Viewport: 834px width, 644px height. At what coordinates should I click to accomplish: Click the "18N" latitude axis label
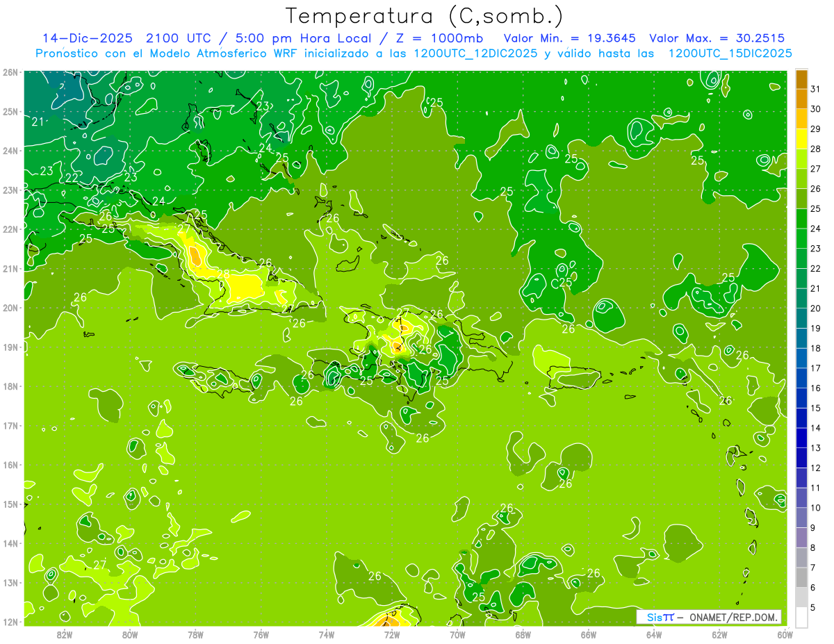[x=10, y=386]
